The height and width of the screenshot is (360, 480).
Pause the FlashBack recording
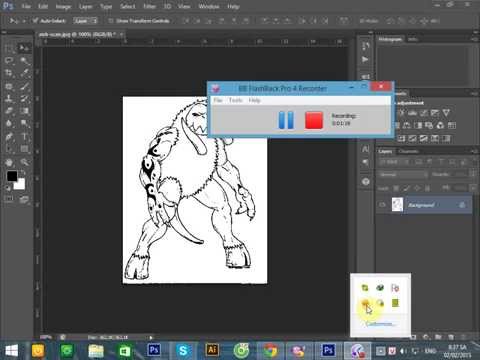click(286, 120)
